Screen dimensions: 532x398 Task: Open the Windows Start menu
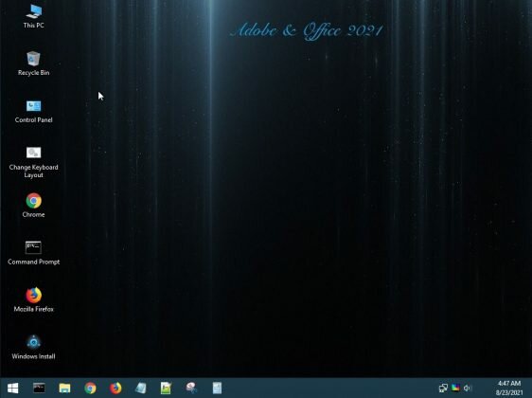pos(13,388)
